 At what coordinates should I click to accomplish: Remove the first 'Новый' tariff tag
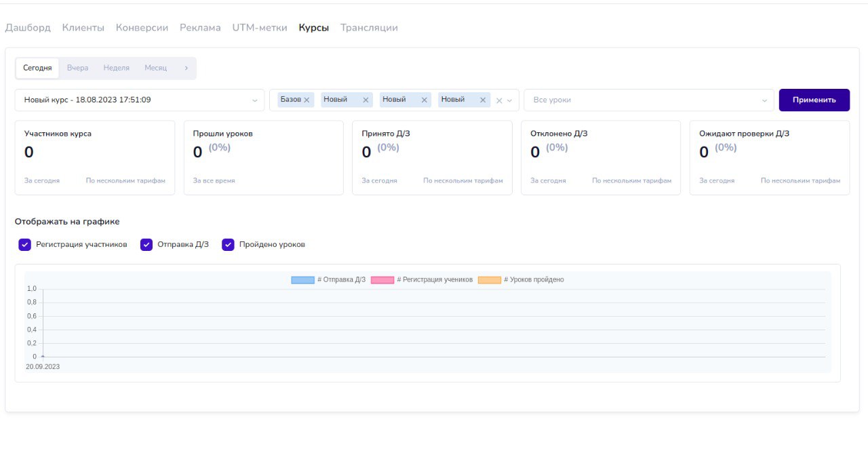tap(366, 100)
